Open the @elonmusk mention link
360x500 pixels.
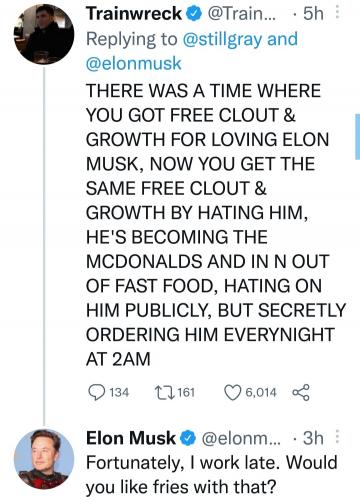134,63
